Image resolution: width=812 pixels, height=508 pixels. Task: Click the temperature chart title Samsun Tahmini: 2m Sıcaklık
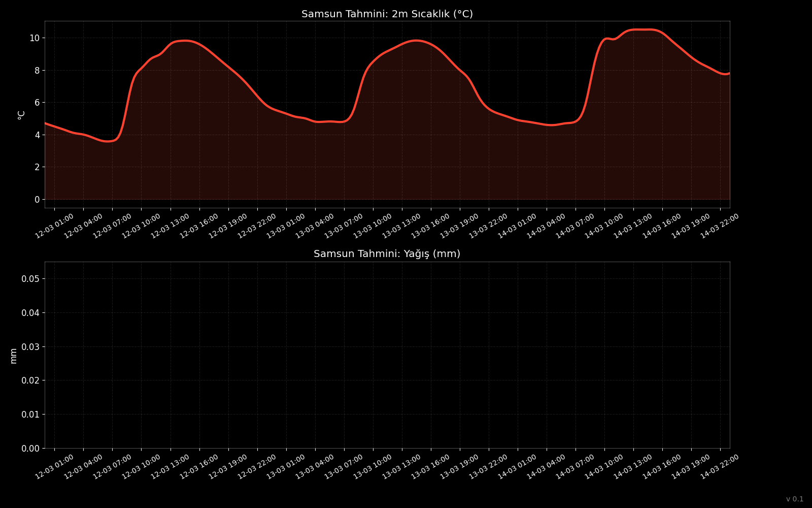pyautogui.click(x=387, y=14)
